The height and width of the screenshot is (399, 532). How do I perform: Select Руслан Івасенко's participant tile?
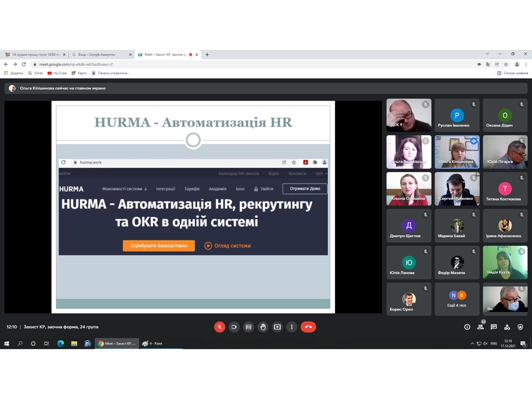tap(457, 115)
